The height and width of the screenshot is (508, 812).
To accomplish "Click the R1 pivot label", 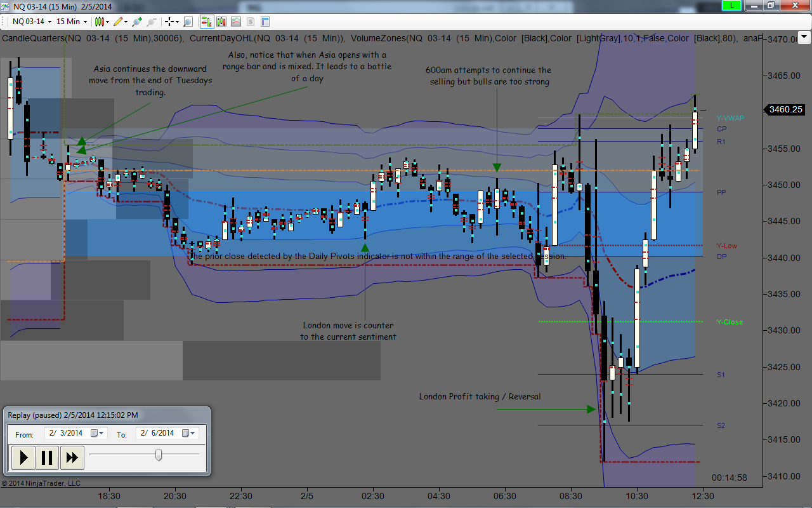I will pyautogui.click(x=721, y=142).
